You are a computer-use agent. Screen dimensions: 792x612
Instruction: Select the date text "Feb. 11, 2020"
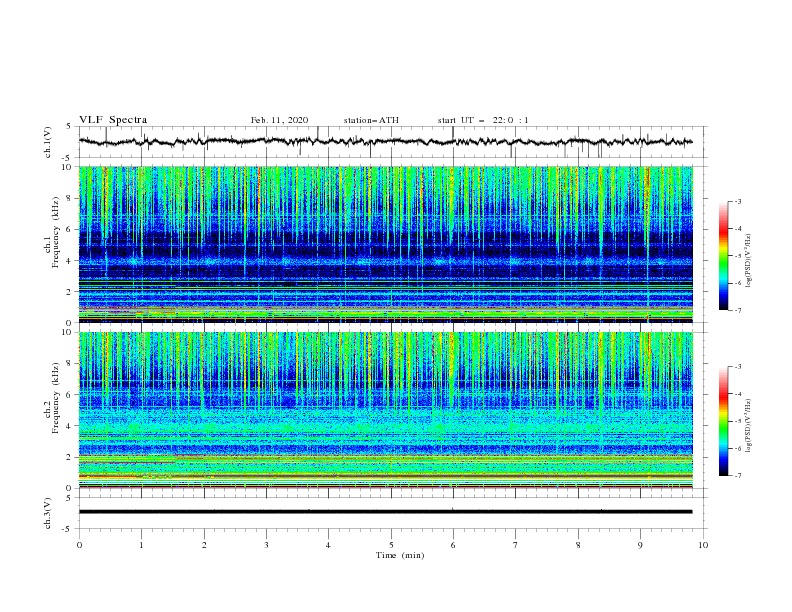point(279,120)
